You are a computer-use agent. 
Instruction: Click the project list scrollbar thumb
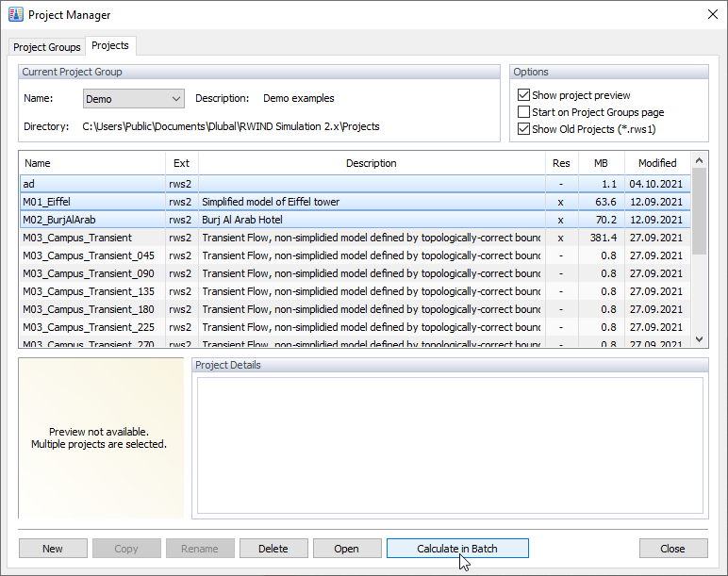699,211
